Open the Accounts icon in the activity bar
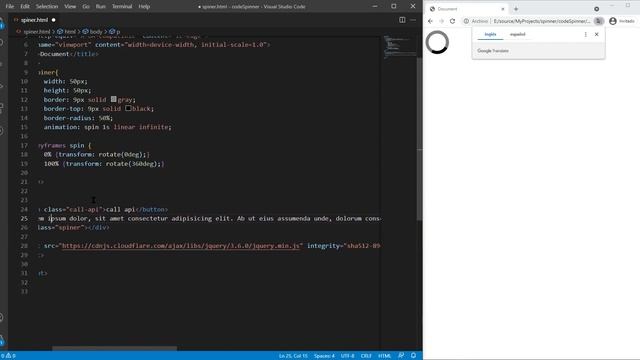 pyautogui.click(x=2, y=318)
